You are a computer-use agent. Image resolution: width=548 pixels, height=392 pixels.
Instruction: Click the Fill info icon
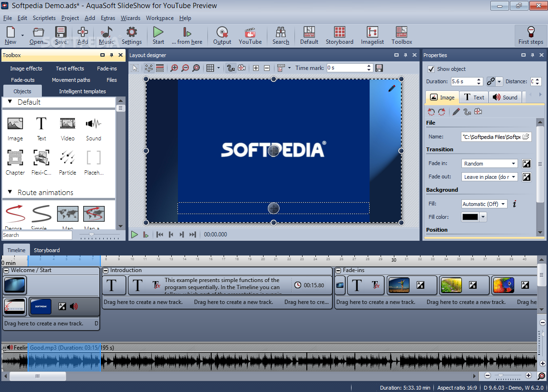click(514, 204)
